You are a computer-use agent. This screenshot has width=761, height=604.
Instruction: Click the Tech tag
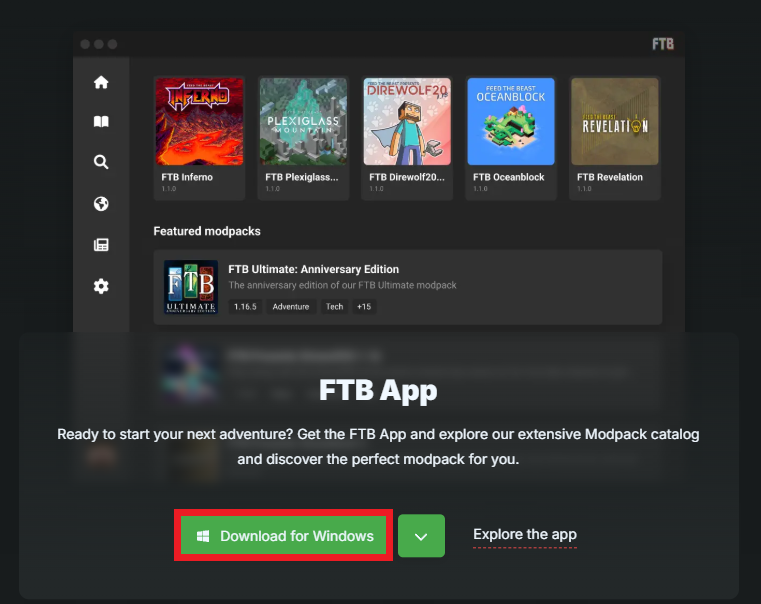(334, 307)
